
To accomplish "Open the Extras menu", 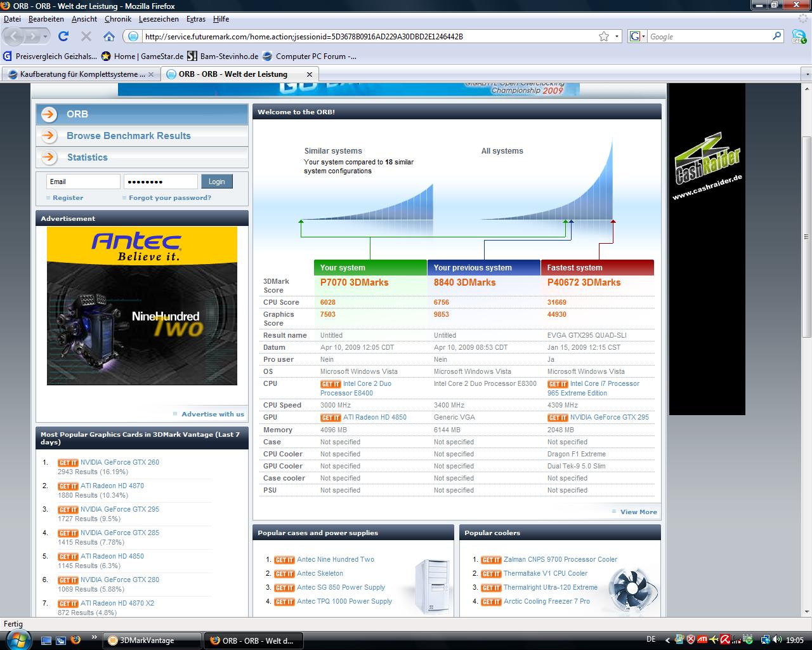I will 196,19.
